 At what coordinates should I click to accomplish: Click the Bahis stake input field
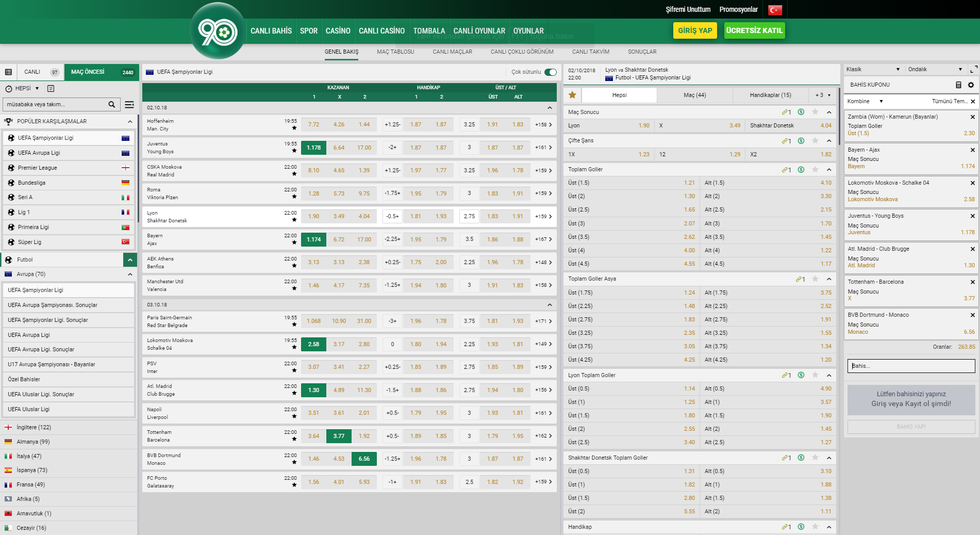(x=911, y=366)
